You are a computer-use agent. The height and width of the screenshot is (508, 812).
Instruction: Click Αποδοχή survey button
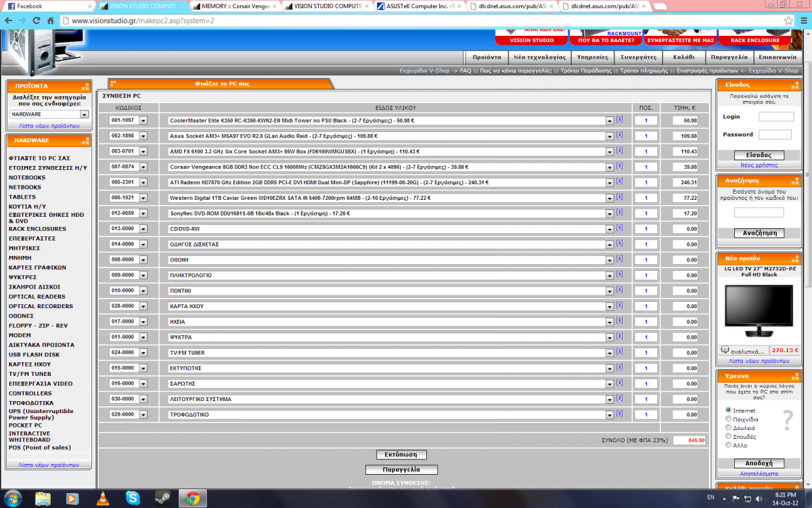pyautogui.click(x=759, y=464)
